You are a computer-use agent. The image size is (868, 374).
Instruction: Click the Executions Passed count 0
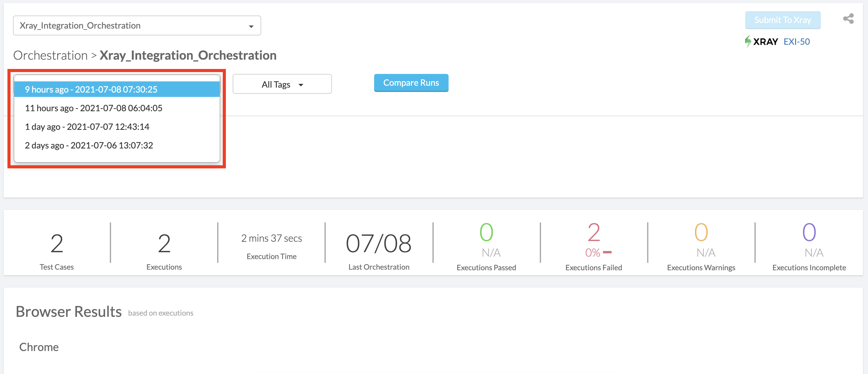click(x=486, y=232)
